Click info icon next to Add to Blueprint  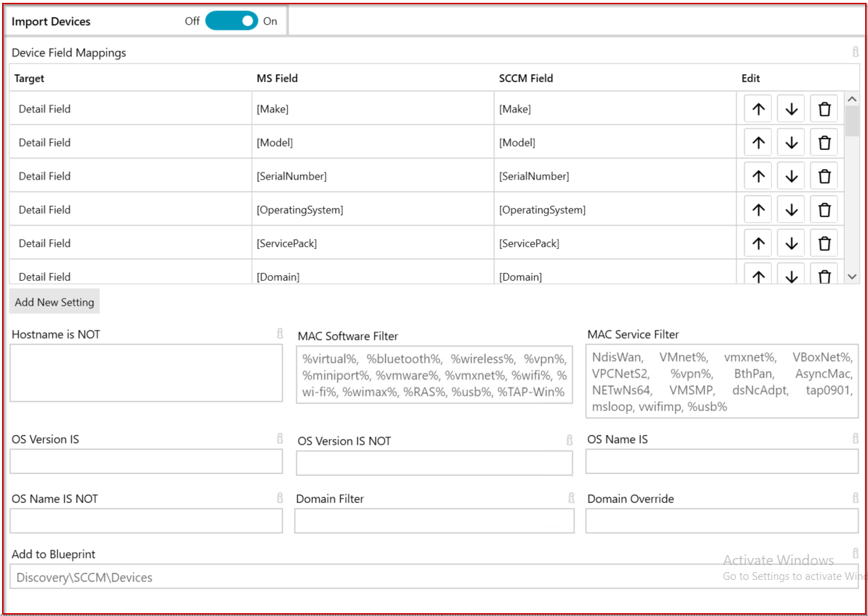(855, 553)
